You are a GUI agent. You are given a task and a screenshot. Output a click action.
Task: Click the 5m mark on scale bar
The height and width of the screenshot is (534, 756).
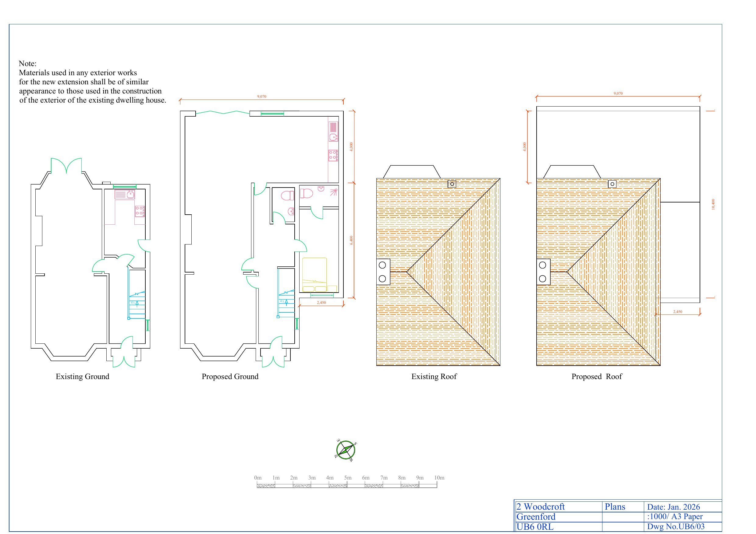pos(348,478)
